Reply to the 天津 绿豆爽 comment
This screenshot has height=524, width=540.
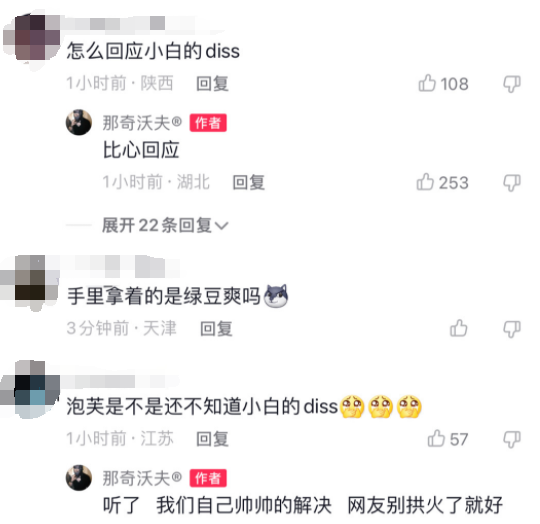coord(216,328)
